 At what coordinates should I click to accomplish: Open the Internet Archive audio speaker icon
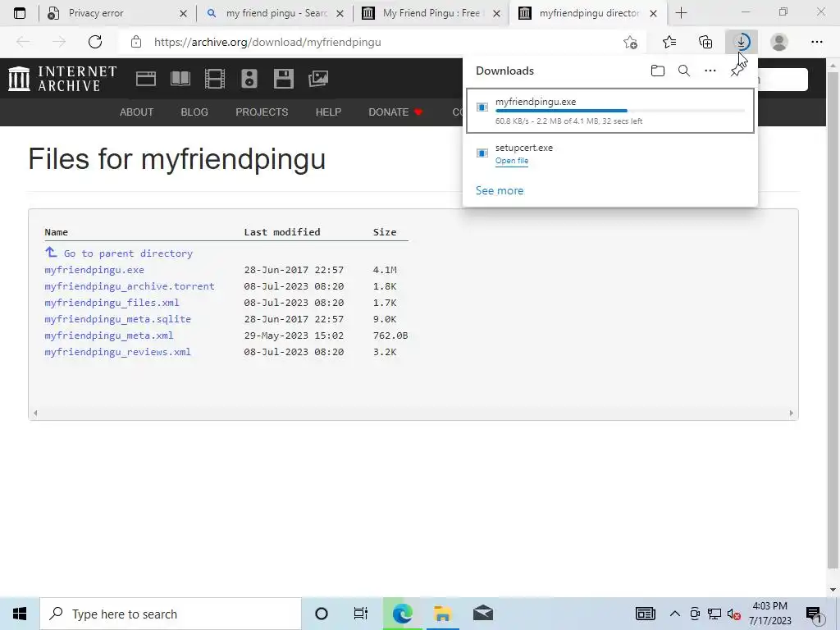(249, 79)
